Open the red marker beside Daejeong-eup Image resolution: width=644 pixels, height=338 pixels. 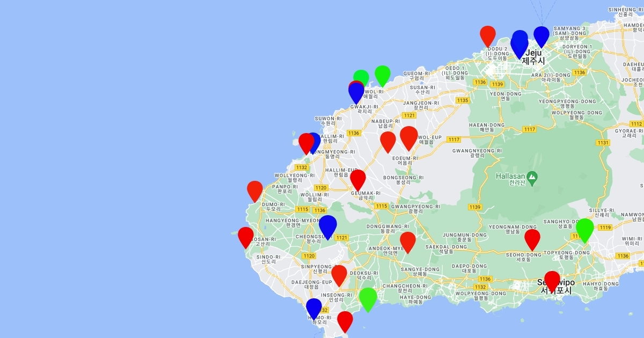pyautogui.click(x=339, y=275)
